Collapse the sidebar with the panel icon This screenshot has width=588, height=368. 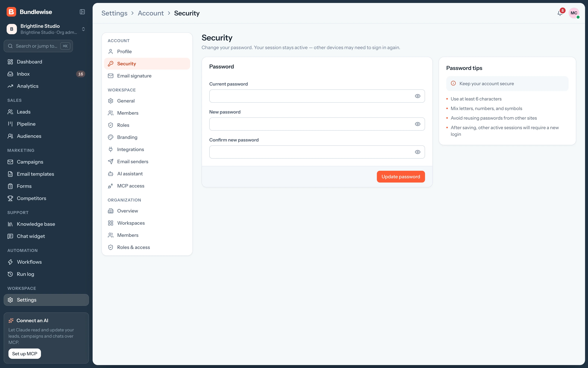[82, 12]
